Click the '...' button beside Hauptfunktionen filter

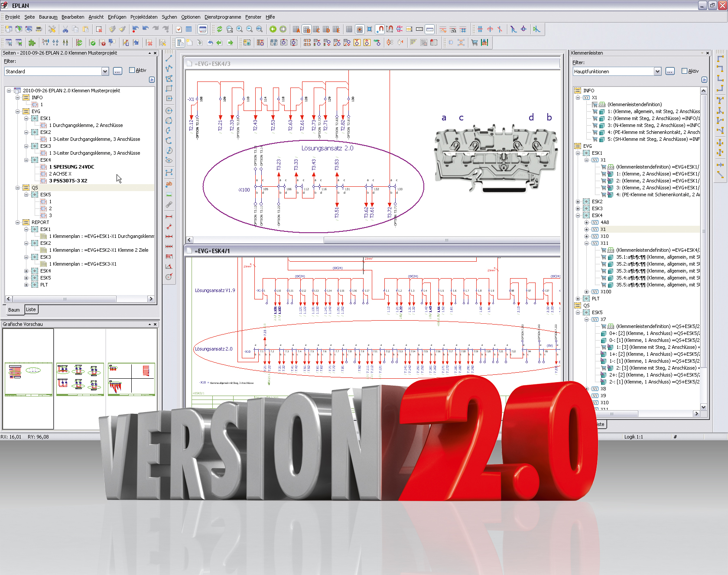coord(670,71)
